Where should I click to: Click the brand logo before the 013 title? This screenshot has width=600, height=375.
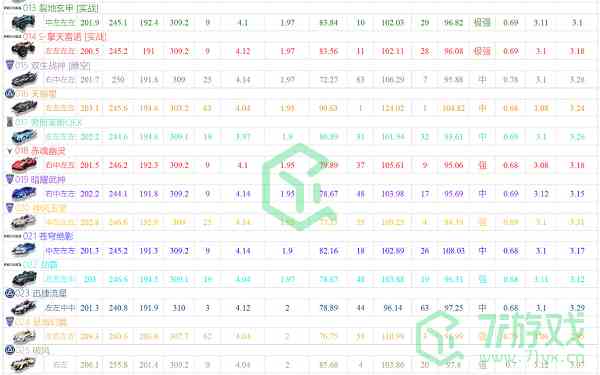(x=12, y=8)
